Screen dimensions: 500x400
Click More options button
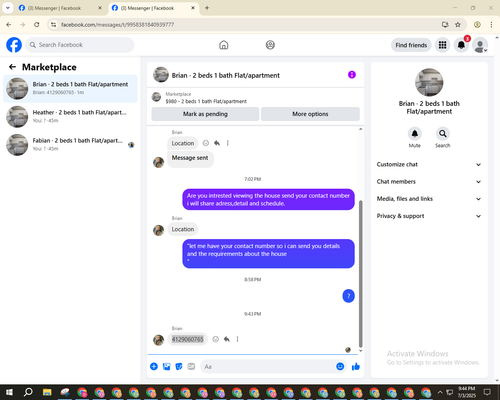coord(310,114)
